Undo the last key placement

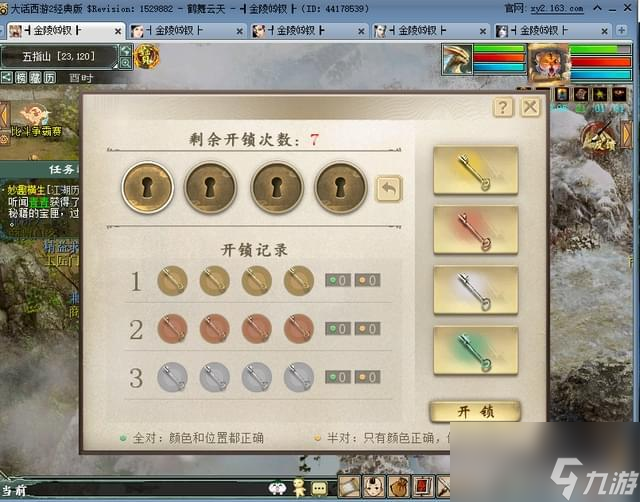point(389,188)
